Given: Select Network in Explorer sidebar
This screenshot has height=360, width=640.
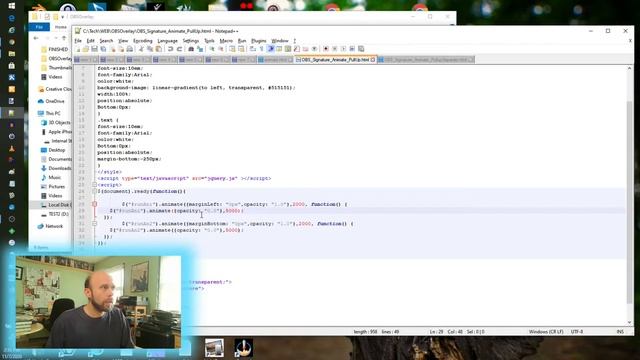Looking at the screenshot, I should tap(51, 226).
